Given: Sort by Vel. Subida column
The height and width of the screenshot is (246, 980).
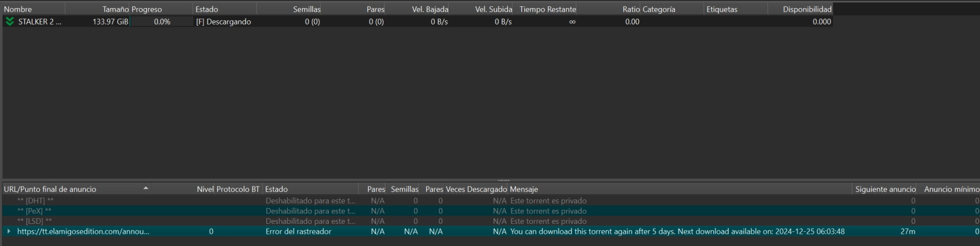Looking at the screenshot, I should [x=493, y=9].
